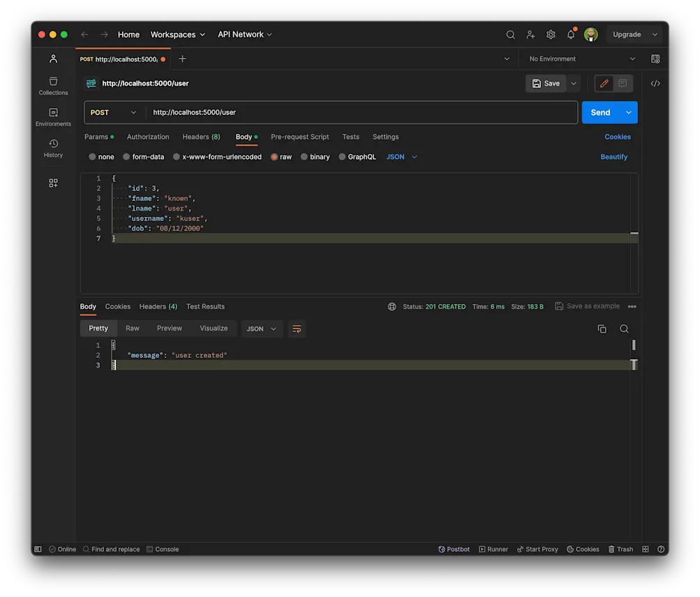This screenshot has width=700, height=597.
Task: View request History in the sidebar
Action: pos(52,148)
